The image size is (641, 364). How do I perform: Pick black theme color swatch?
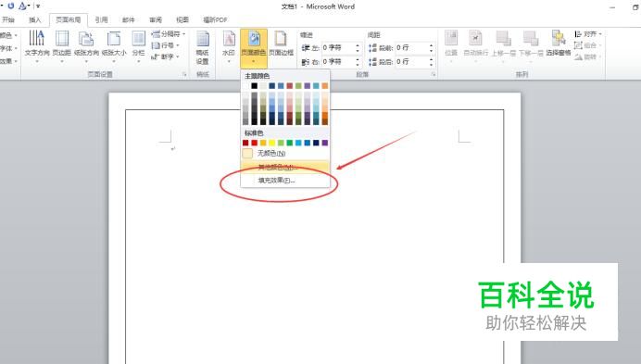tap(255, 85)
